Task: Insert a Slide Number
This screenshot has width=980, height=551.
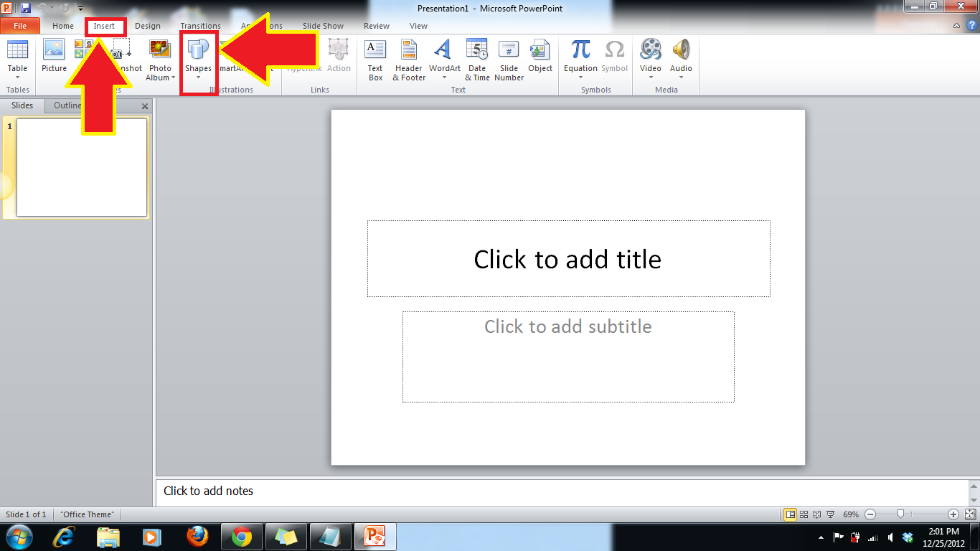Action: (x=509, y=60)
